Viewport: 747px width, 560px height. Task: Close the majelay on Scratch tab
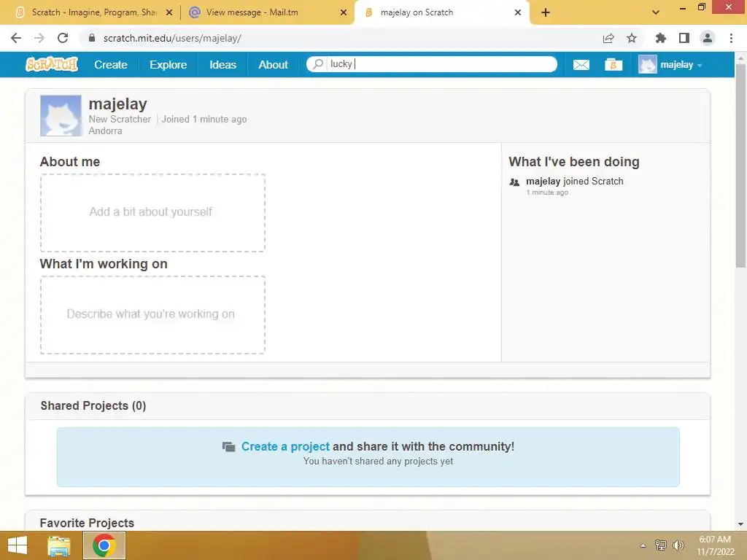pos(518,12)
